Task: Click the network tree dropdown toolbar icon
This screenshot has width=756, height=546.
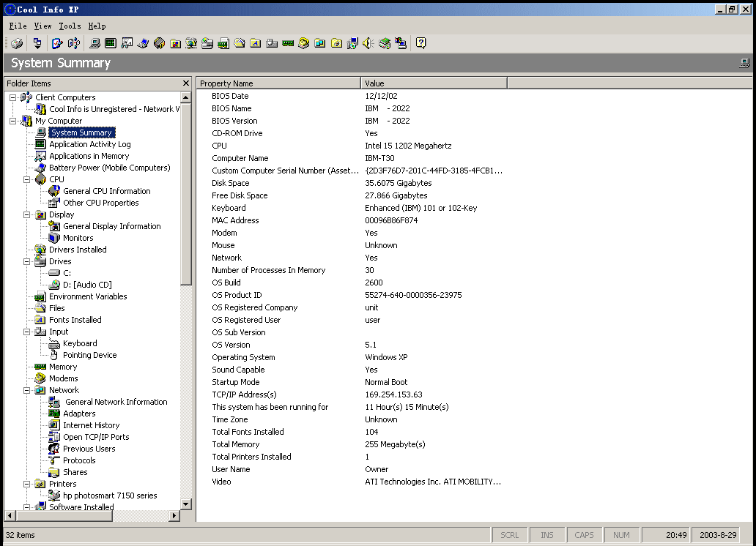Action: tap(37, 43)
